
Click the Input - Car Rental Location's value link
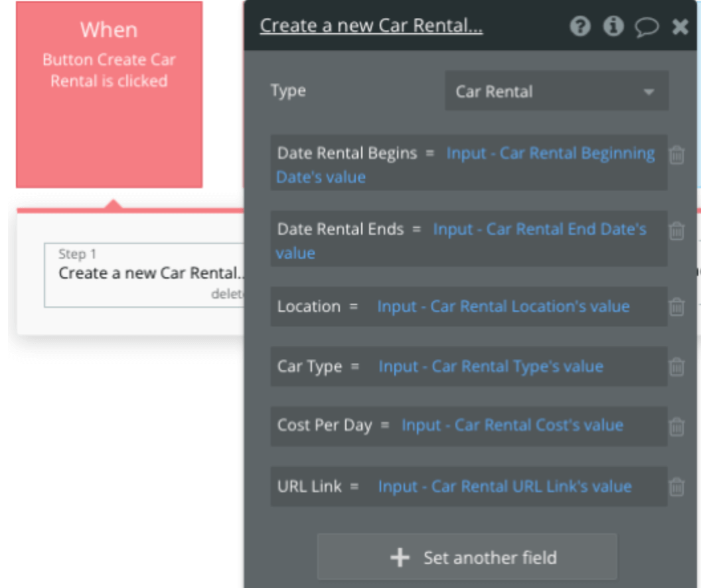503,306
